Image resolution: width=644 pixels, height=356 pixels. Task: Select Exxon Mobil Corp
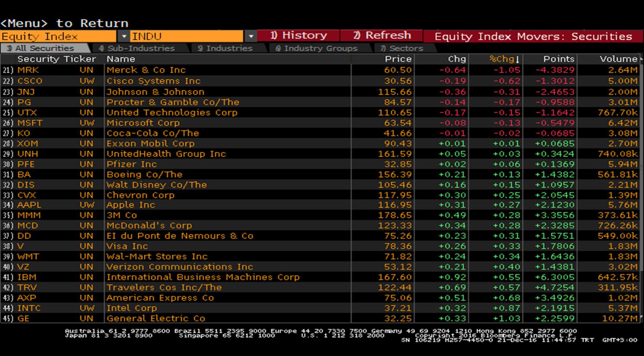pos(150,143)
